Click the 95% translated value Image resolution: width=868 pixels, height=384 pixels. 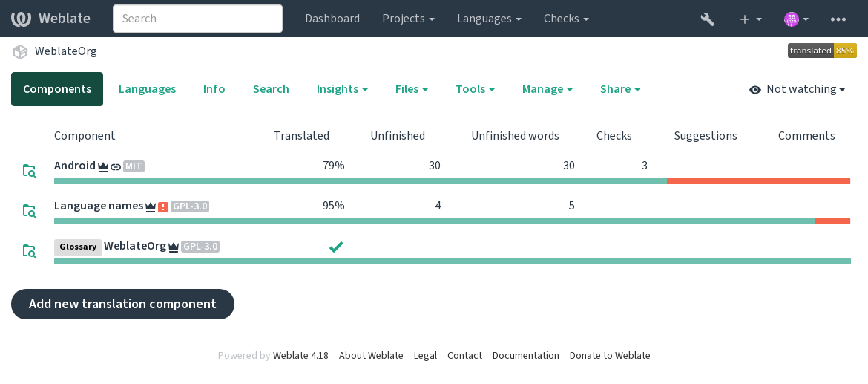(x=334, y=206)
